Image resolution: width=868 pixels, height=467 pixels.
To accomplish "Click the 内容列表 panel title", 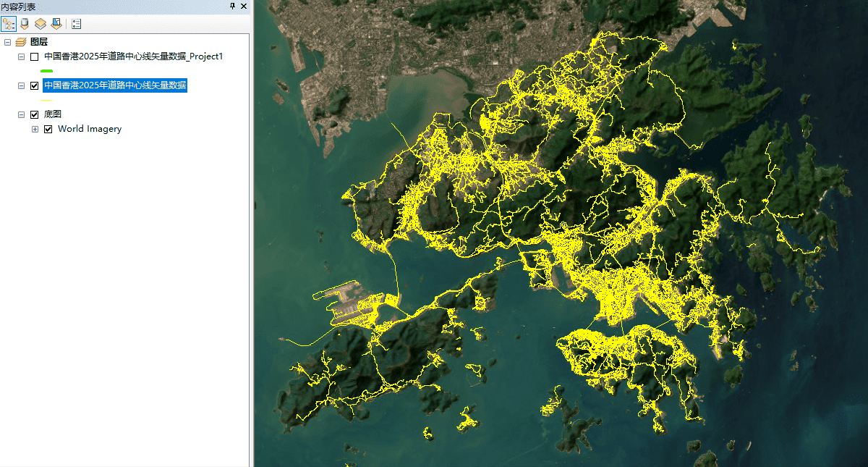I will point(20,6).
